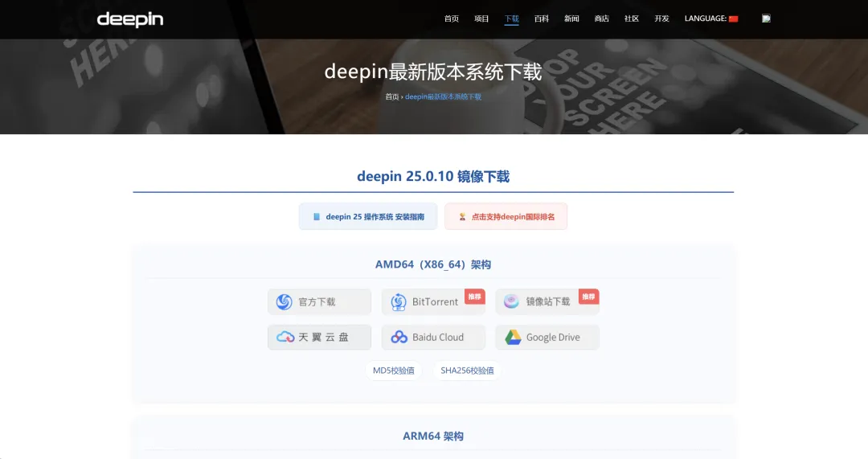The height and width of the screenshot is (459, 868).
Task: Open deepin 25 操作系统 安装指南 button
Action: (368, 216)
